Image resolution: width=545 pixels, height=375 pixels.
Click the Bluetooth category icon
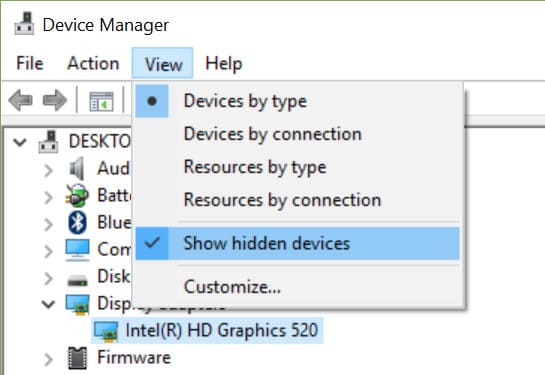click(78, 222)
